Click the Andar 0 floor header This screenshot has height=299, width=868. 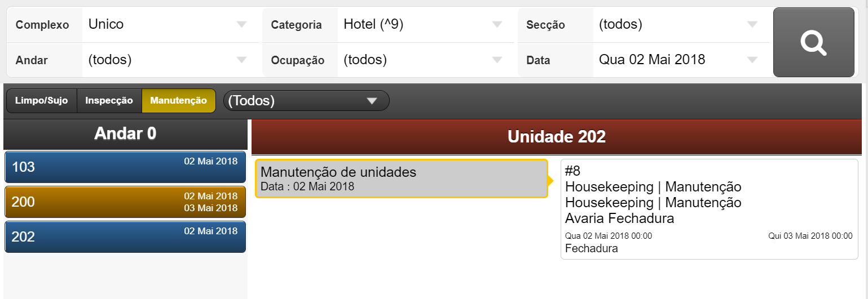click(125, 133)
